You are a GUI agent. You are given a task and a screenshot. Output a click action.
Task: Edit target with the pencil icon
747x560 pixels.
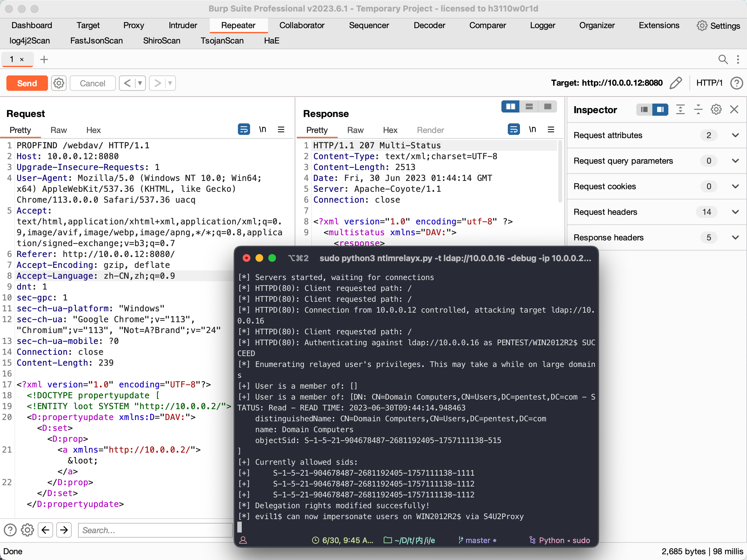(676, 83)
